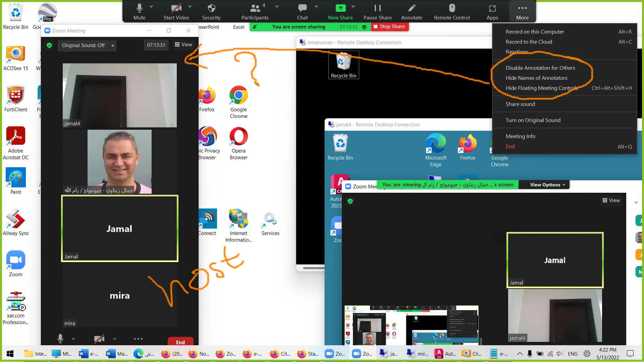Open the Chat bubble icon
Image resolution: width=644 pixels, height=362 pixels.
(x=302, y=8)
